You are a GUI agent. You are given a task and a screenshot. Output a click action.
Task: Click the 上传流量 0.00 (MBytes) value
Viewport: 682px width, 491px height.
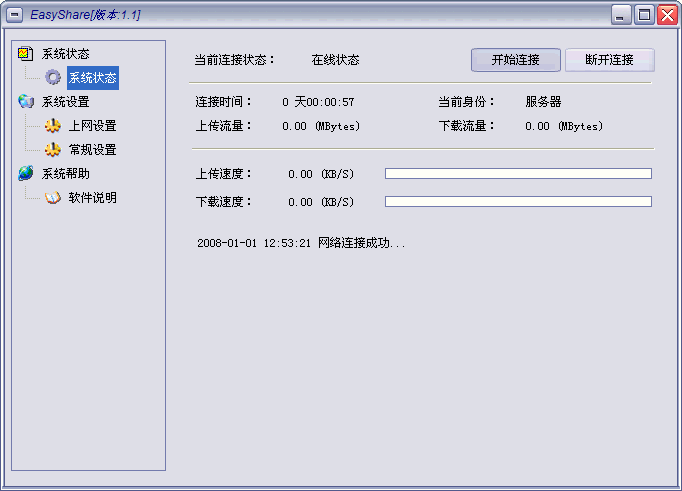click(x=321, y=126)
